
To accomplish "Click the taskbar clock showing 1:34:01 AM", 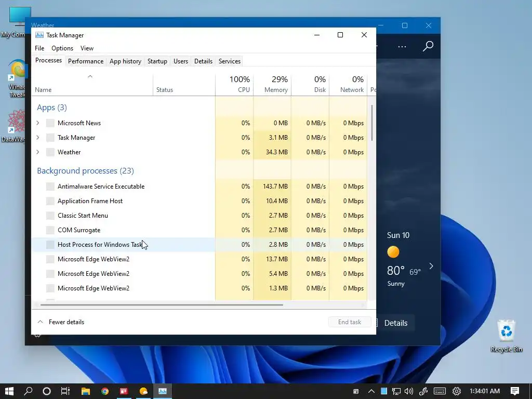I will coord(485,391).
